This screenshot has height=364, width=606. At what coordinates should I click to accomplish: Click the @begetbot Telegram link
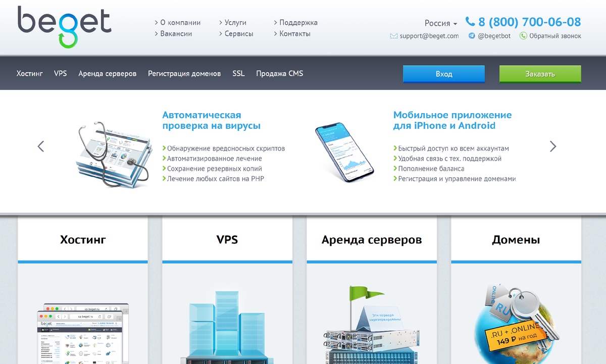(x=494, y=36)
